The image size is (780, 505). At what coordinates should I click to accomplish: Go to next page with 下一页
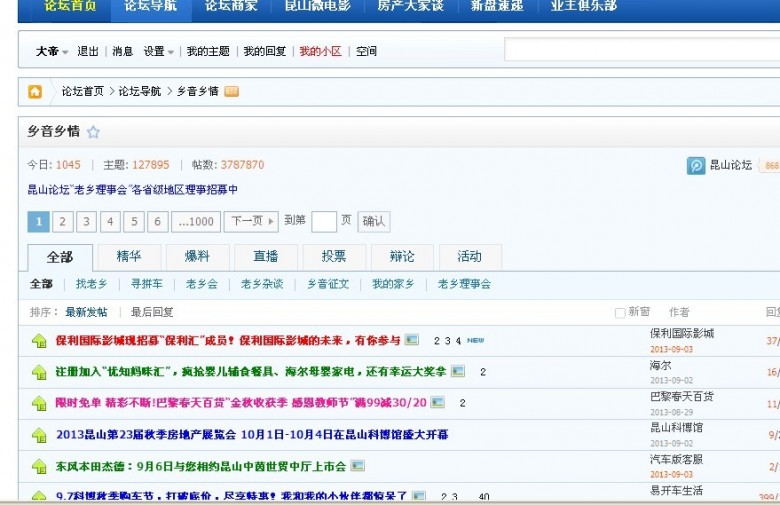(x=251, y=221)
